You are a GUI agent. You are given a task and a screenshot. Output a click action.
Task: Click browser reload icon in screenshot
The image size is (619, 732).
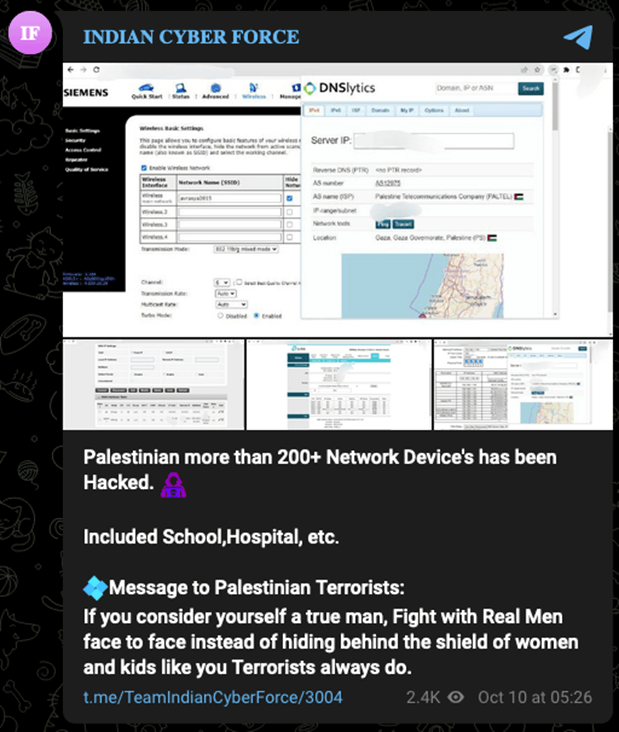96,70
